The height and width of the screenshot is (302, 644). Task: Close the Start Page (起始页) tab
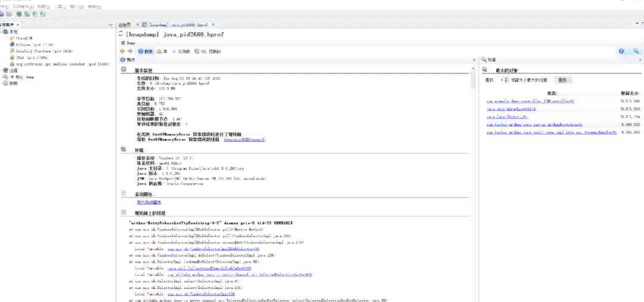coord(138,24)
